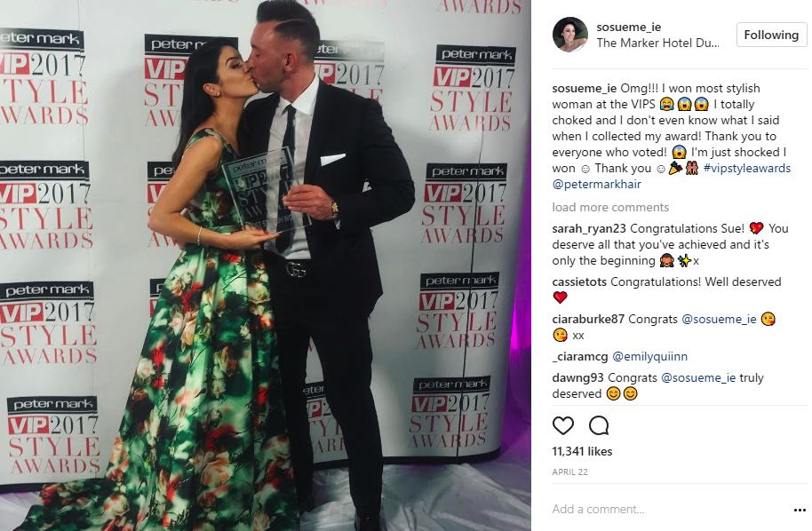The image size is (812, 531).
Task: Click the speech bubble comment icon
Action: (x=599, y=425)
